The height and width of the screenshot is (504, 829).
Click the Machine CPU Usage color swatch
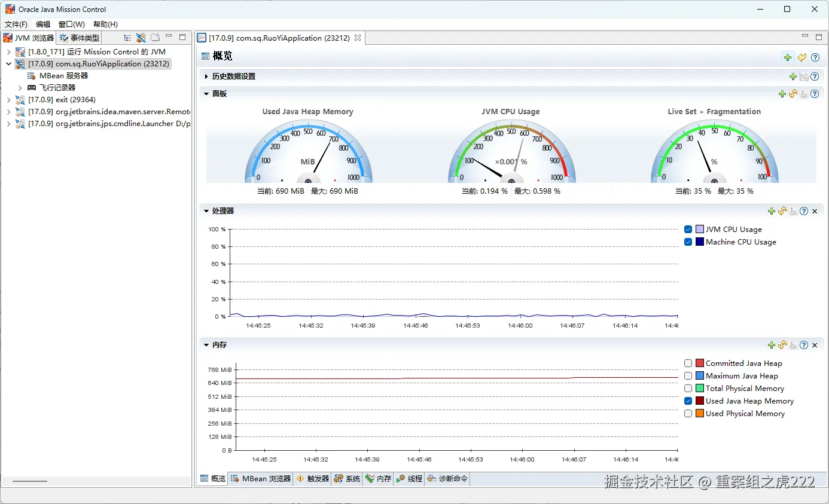click(x=699, y=242)
